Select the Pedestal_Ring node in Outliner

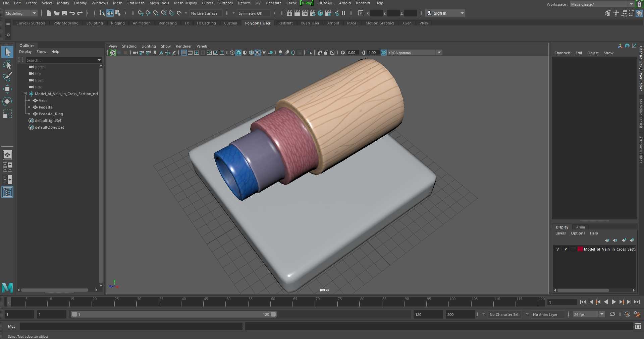[x=51, y=114]
